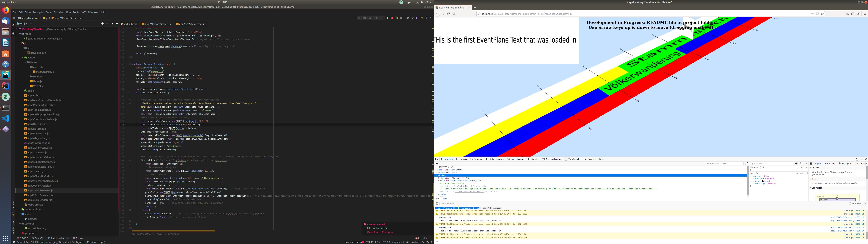
Task: Add a new CSS rule in the Rules pane
Action: 796,164
